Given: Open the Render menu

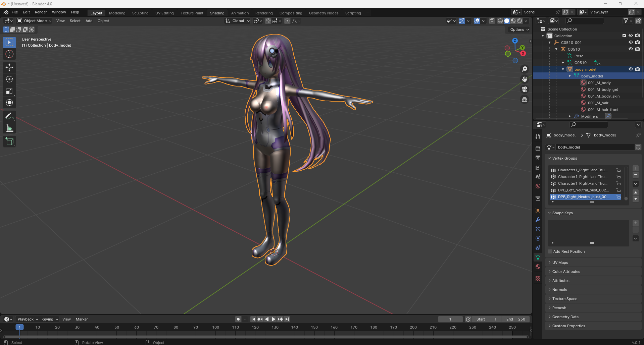Looking at the screenshot, I should tap(41, 12).
